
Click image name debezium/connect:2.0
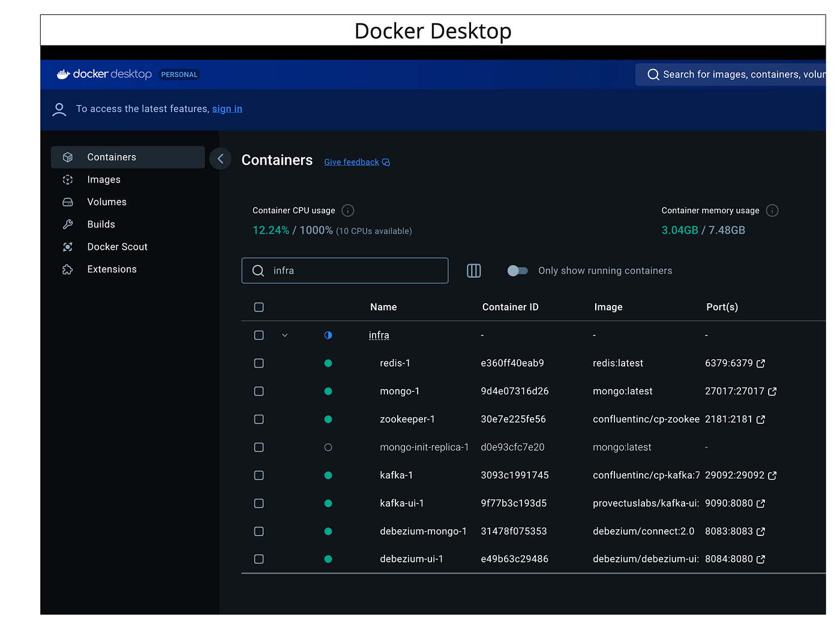click(644, 531)
